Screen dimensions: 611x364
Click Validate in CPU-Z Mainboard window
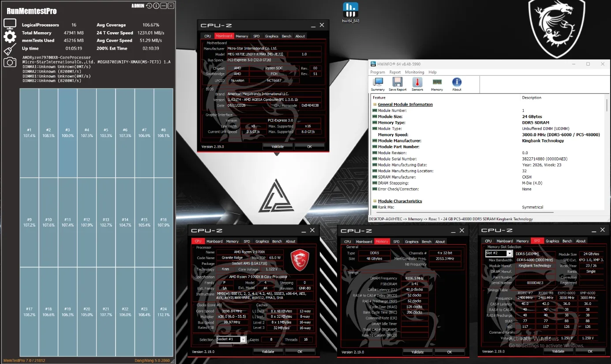277,146
